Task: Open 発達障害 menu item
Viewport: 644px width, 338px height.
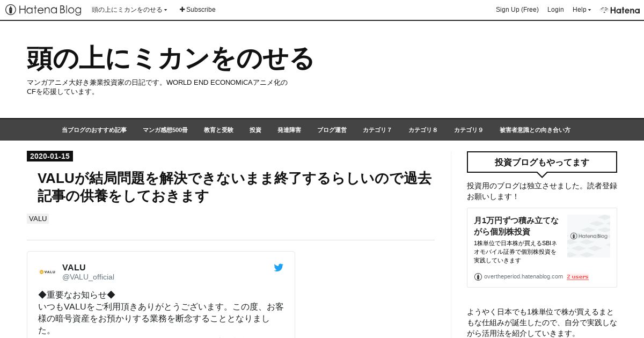Action: click(289, 130)
